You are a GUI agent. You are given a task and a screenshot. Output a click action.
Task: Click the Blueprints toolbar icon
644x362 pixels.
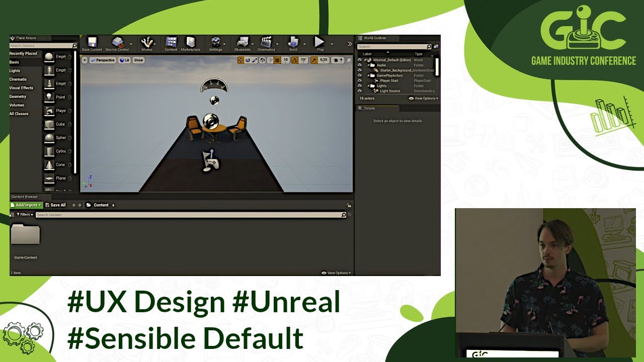point(243,44)
